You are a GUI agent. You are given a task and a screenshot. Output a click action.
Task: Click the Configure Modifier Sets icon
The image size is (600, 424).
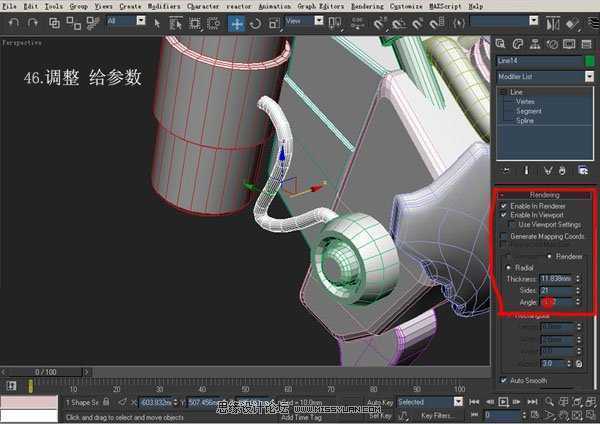click(583, 170)
